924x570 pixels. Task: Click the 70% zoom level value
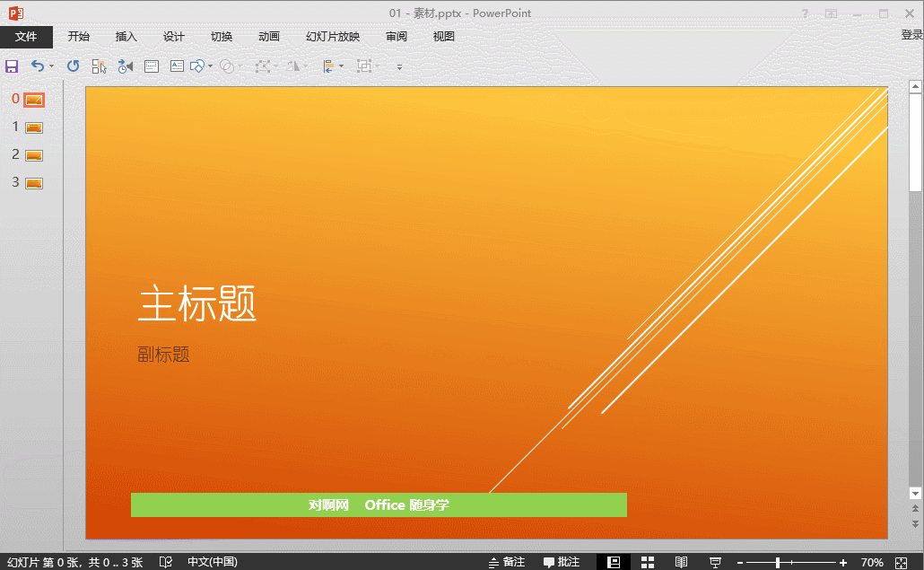(872, 562)
